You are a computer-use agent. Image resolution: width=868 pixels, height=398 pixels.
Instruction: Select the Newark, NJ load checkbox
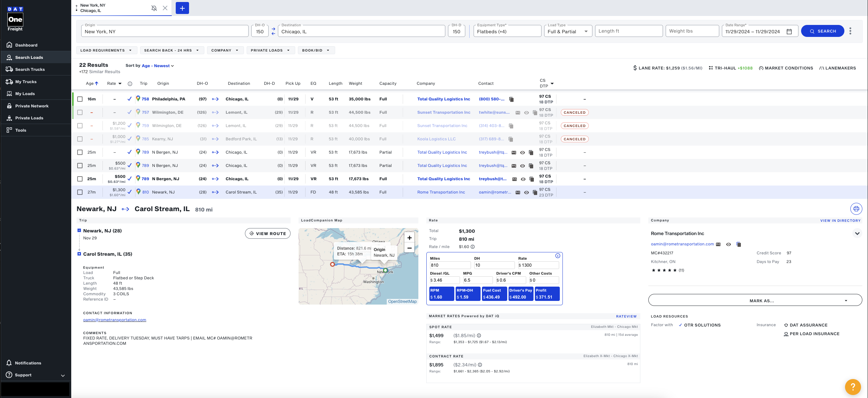click(x=80, y=192)
